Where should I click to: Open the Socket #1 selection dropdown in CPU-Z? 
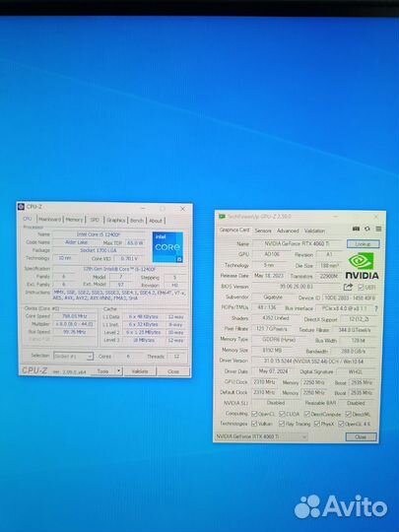point(73,357)
